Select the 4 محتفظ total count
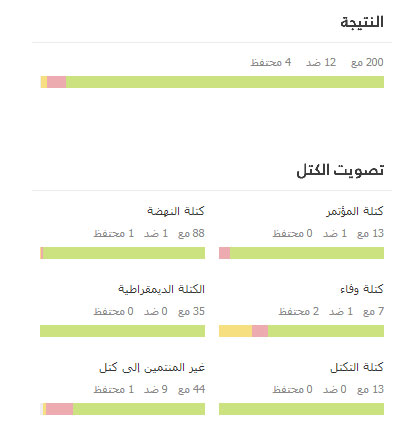 (x=271, y=62)
